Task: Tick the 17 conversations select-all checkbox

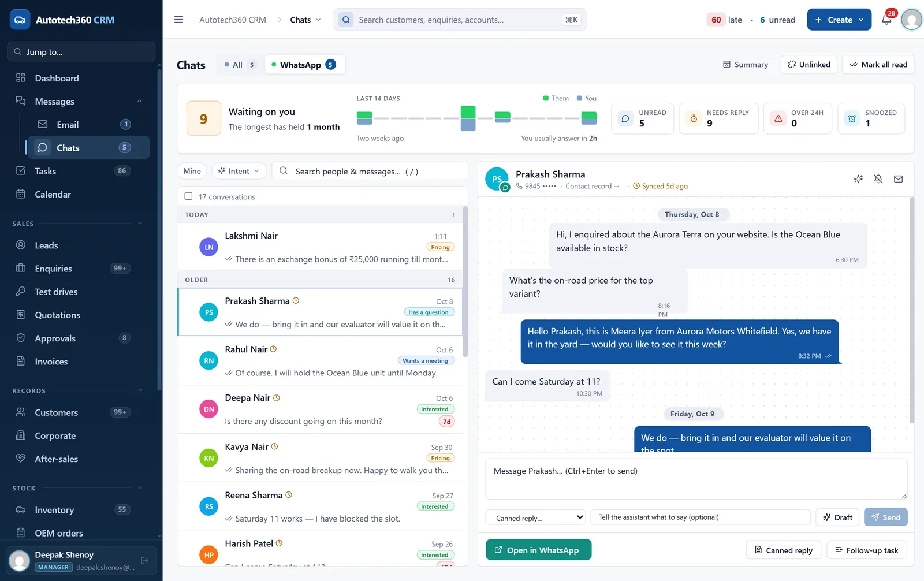Action: coord(188,196)
